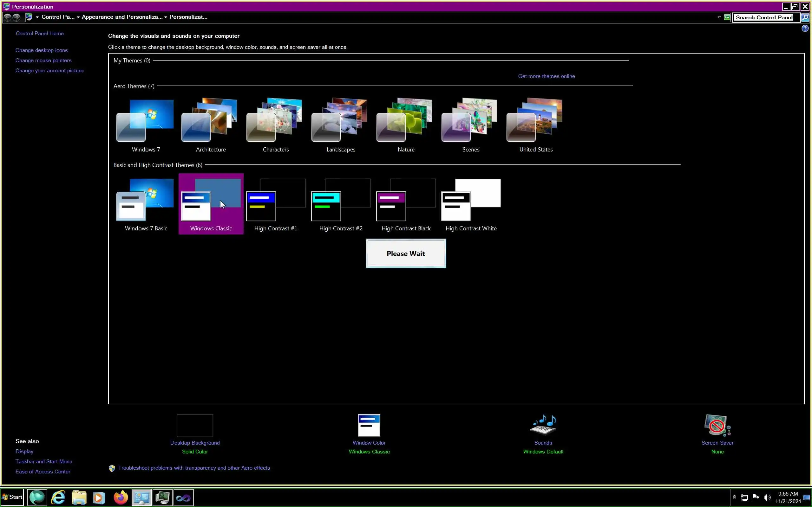The width and height of the screenshot is (812, 507).
Task: Open Internet Explorer from taskbar
Action: coord(58,497)
